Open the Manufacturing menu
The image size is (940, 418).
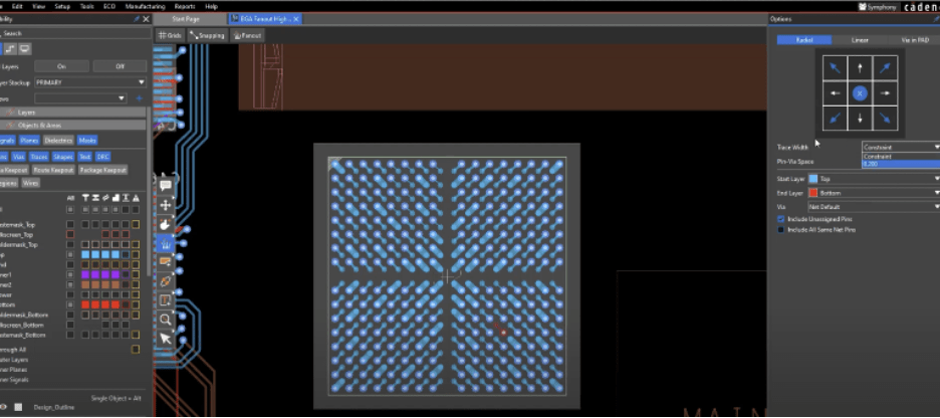coord(145,7)
